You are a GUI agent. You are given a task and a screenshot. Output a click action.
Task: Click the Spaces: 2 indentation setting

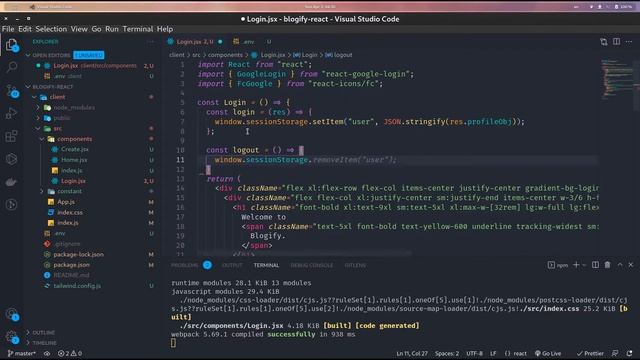[x=447, y=353]
